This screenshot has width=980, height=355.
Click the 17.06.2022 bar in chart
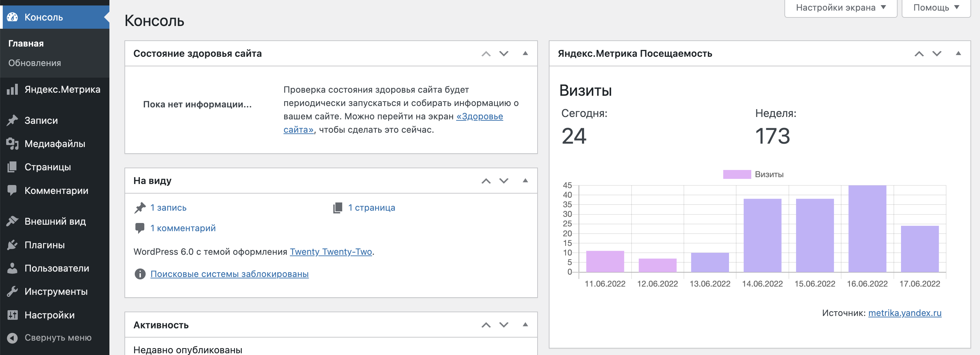[919, 249]
